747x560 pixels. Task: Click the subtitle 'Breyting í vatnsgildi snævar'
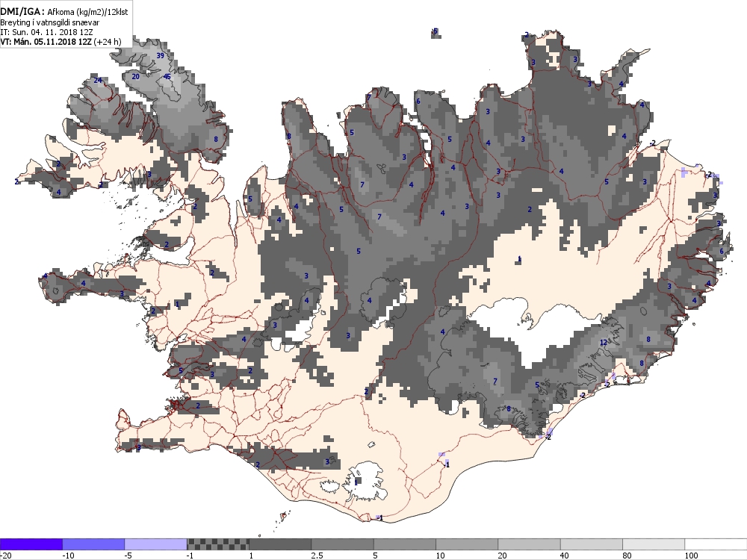tap(49, 22)
